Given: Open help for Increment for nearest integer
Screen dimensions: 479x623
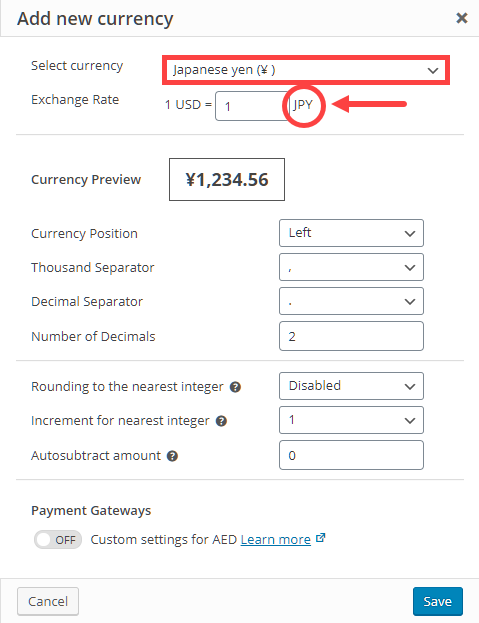Looking at the screenshot, I should point(221,421).
